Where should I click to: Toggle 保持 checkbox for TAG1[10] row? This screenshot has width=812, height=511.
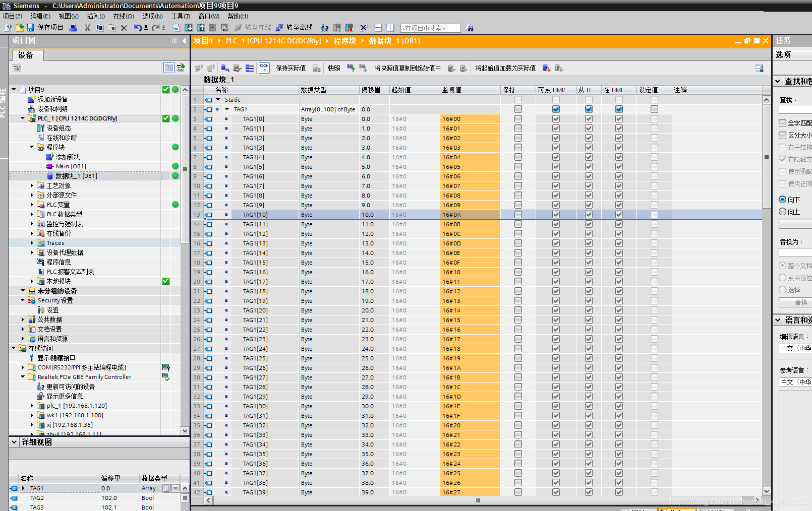(x=518, y=215)
